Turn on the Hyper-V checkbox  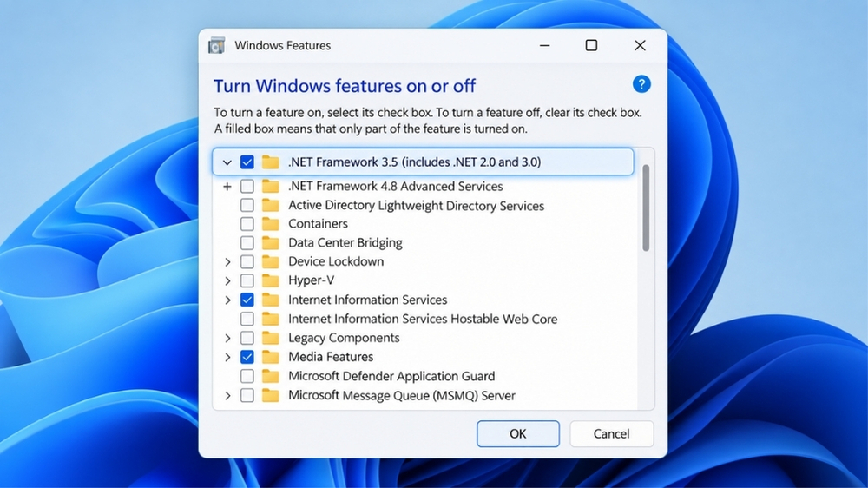[x=247, y=280]
